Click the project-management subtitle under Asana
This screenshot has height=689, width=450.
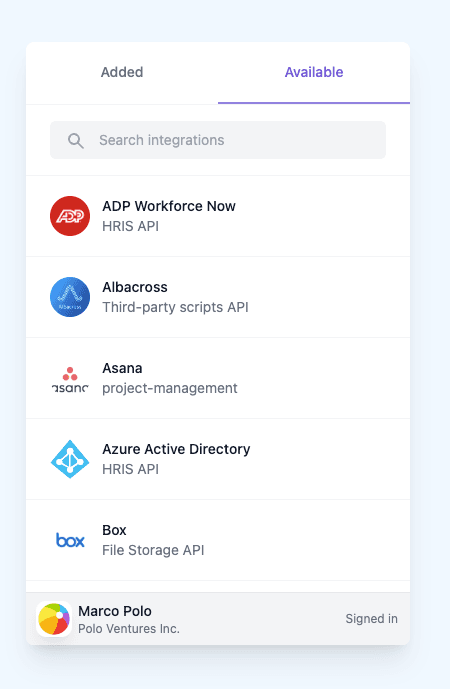tap(170, 388)
